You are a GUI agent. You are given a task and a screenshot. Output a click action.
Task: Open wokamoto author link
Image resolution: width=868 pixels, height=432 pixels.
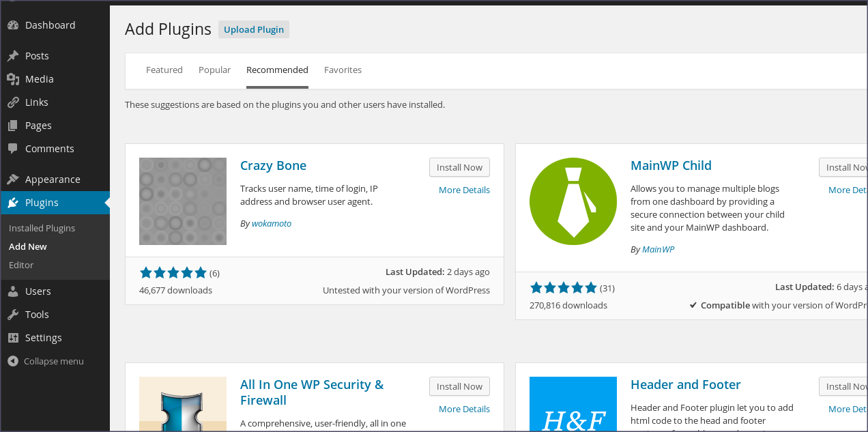pyautogui.click(x=271, y=223)
